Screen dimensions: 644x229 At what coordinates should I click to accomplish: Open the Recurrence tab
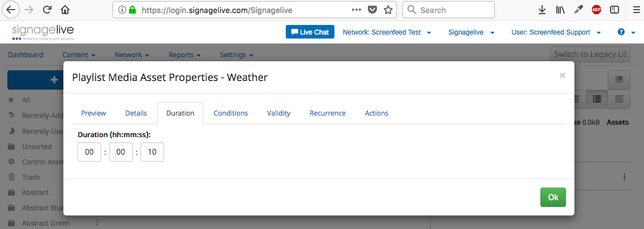328,113
